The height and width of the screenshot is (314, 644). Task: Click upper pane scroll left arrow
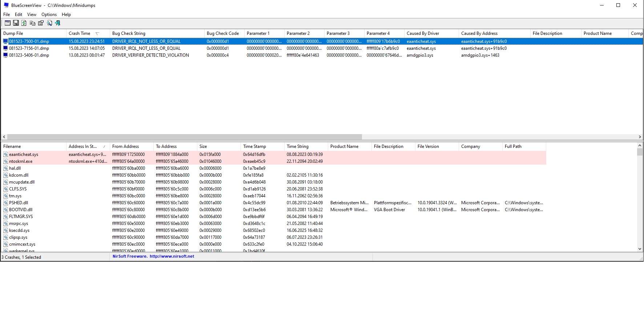click(4, 137)
